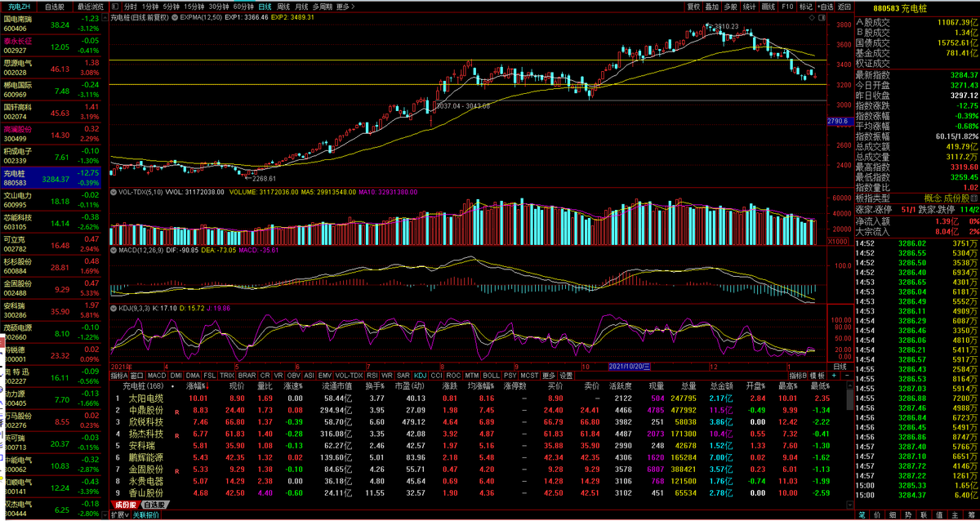The width and height of the screenshot is (980, 521).
Task: Toggle the VOL-TDX indicator tab
Action: coord(349,376)
